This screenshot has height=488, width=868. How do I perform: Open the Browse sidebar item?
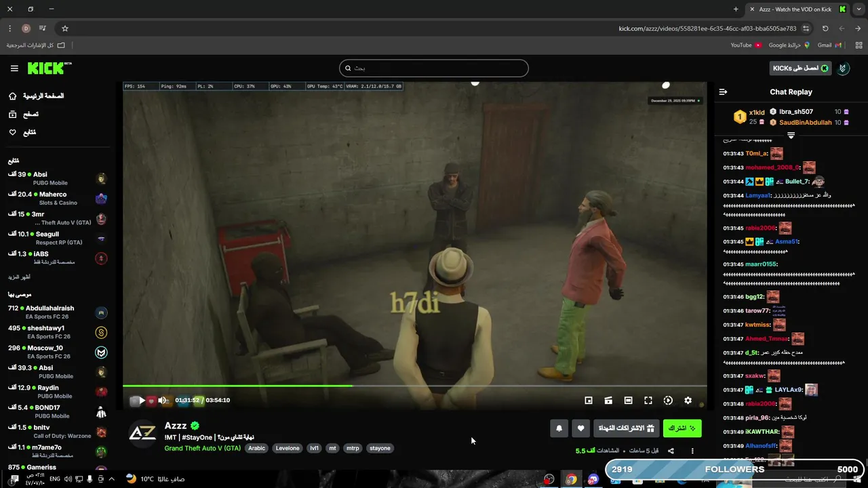point(23,115)
